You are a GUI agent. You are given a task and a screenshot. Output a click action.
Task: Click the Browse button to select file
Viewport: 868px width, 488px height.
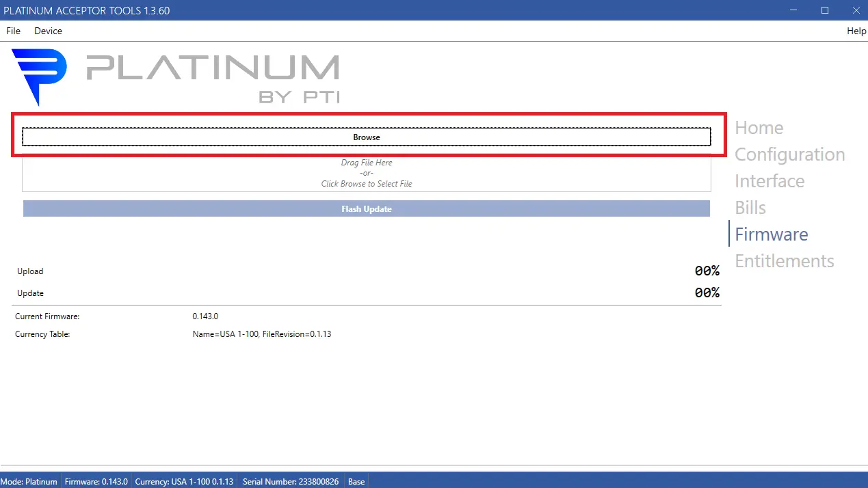click(x=367, y=137)
